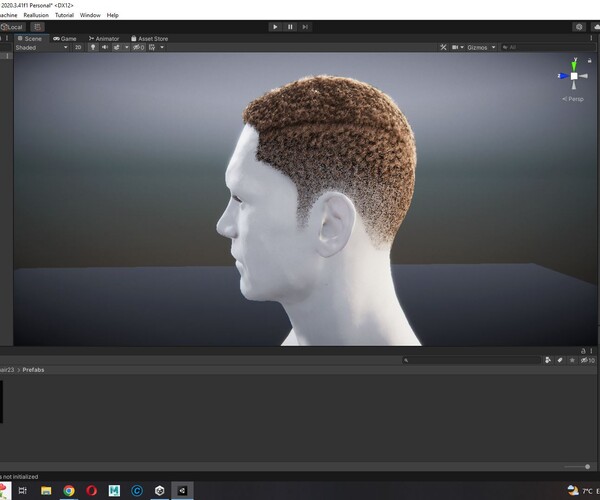Open the Collab settings gear icon

click(x=579, y=27)
